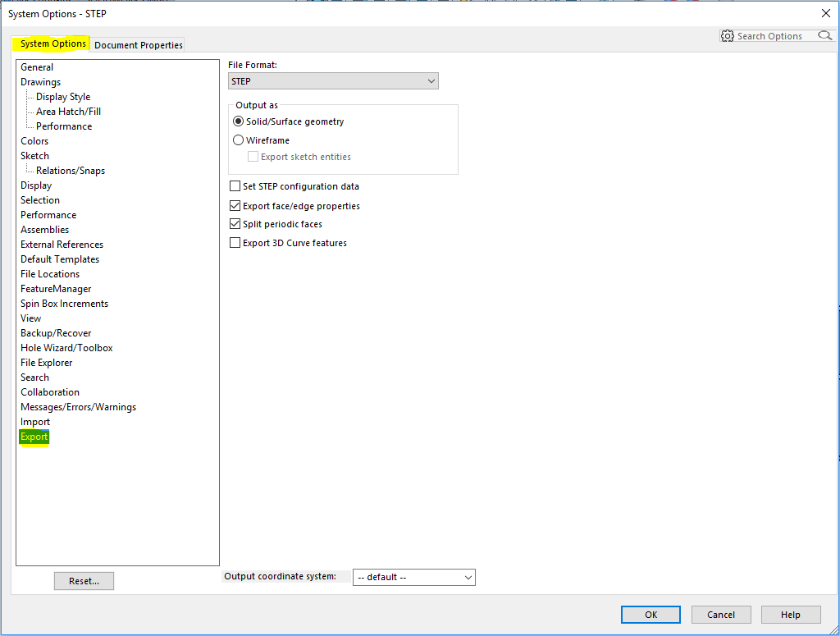The height and width of the screenshot is (636, 840).
Task: Select top-level Performance above Assemblies
Action: [48, 215]
